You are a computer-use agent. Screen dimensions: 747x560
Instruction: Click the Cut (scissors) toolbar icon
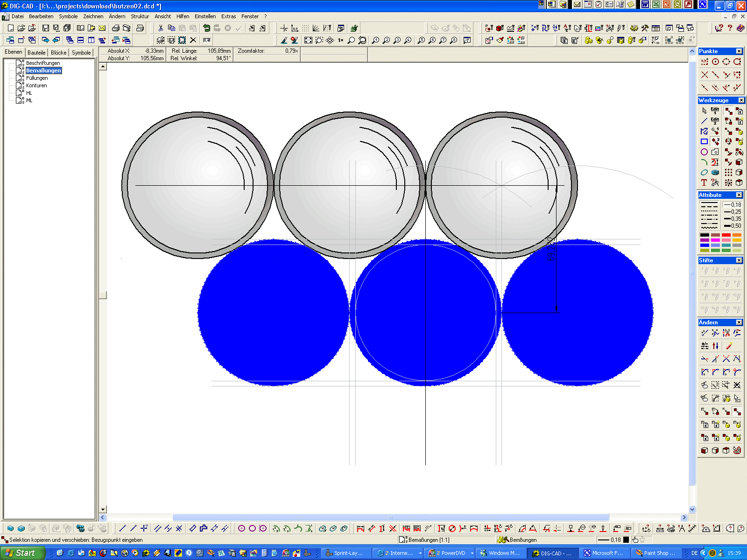coord(161,28)
